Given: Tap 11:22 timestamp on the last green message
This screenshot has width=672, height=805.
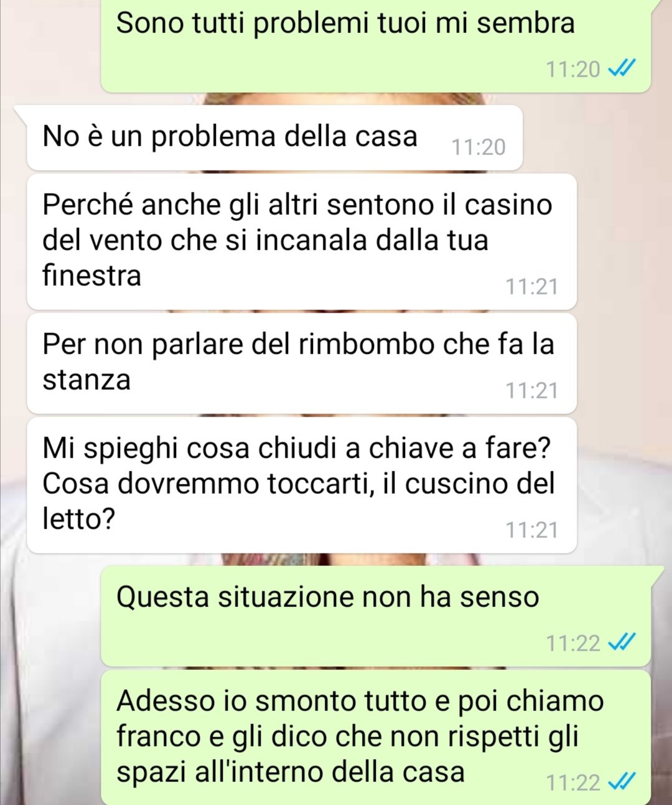Looking at the screenshot, I should click(x=573, y=782).
